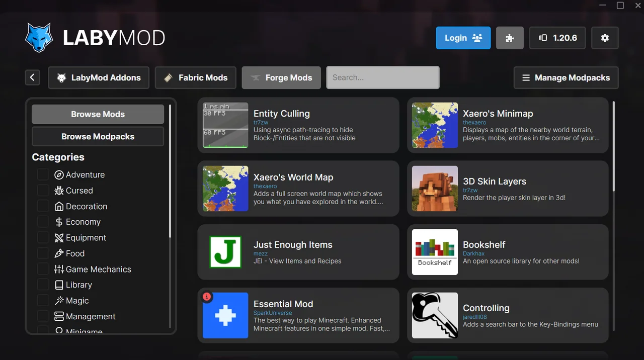Click the 3D Skin Layers title
This screenshot has height=360, width=644.
point(495,182)
